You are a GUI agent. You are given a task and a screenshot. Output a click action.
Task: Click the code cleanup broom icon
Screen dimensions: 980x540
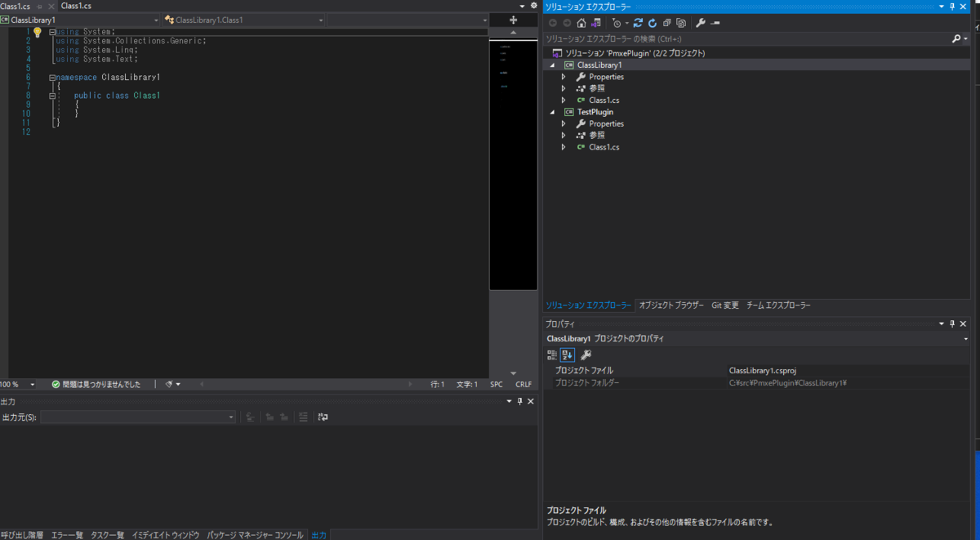(168, 384)
